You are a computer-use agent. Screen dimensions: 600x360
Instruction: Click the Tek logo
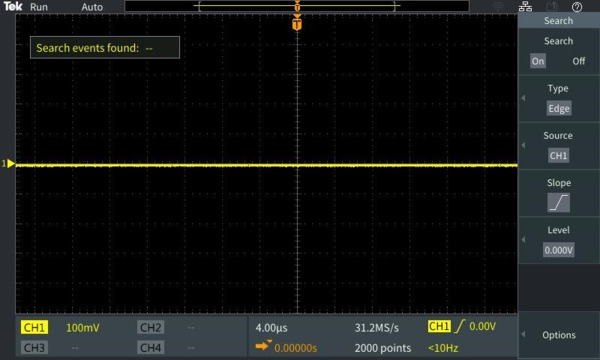click(x=13, y=7)
